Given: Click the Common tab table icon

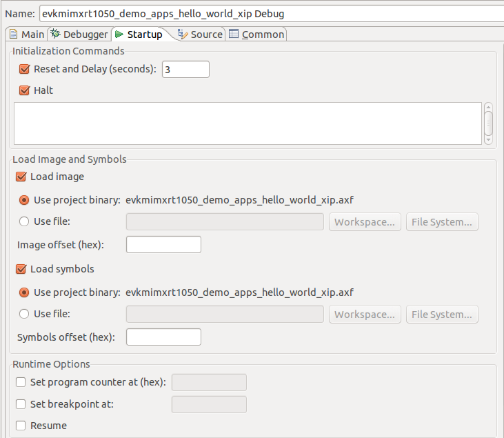Looking at the screenshot, I should coord(234,33).
